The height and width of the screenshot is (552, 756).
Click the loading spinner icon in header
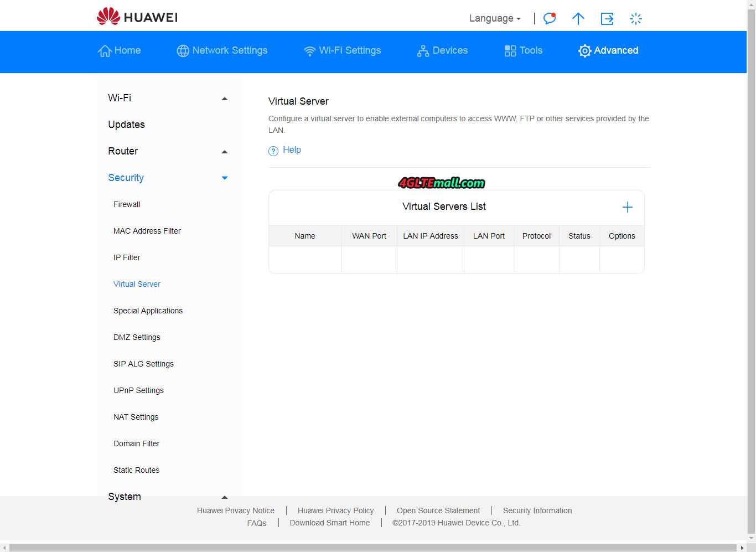(x=636, y=19)
